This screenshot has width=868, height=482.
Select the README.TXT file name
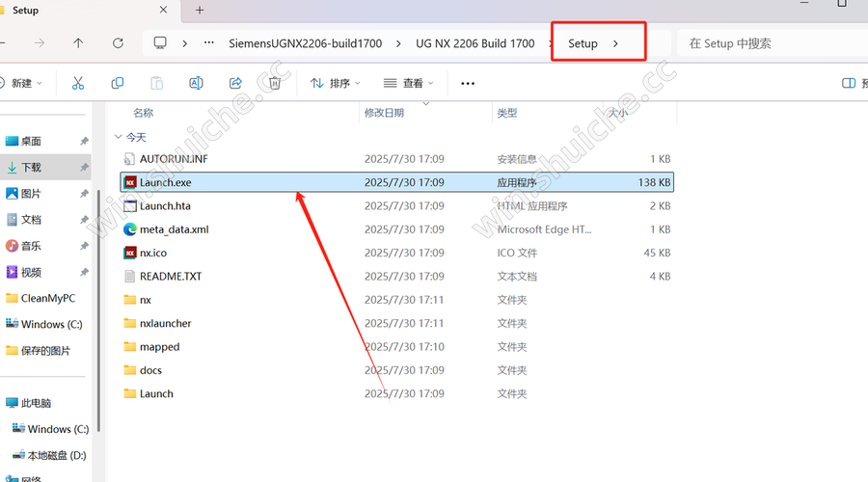(x=171, y=276)
